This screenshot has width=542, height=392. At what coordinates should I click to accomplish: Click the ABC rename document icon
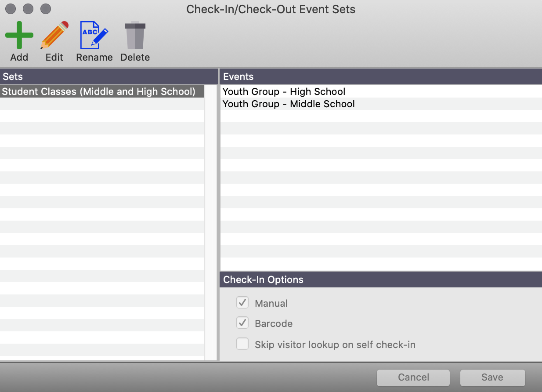point(94,35)
